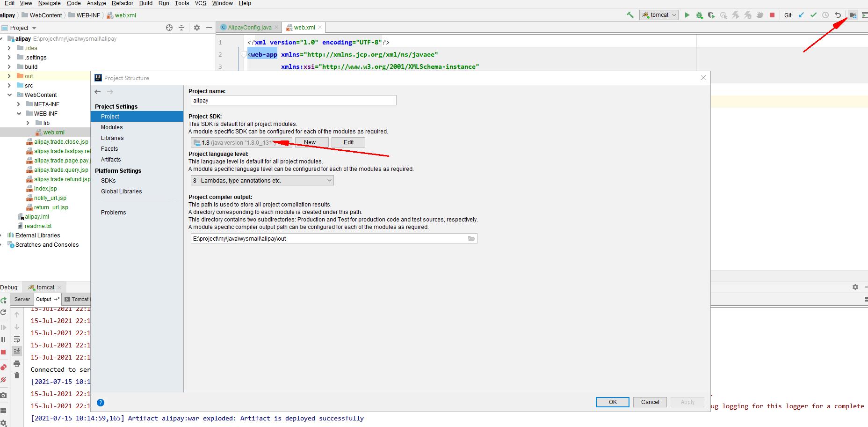This screenshot has width=868, height=427.
Task: Open Project Structure from the toolbar folder icon
Action: [x=853, y=15]
